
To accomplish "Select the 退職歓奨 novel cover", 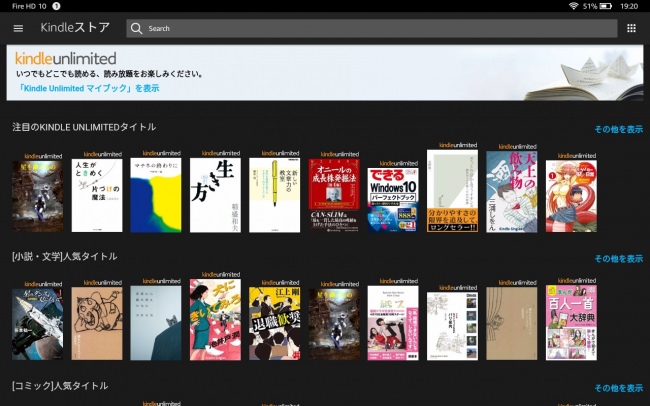I will (274, 323).
